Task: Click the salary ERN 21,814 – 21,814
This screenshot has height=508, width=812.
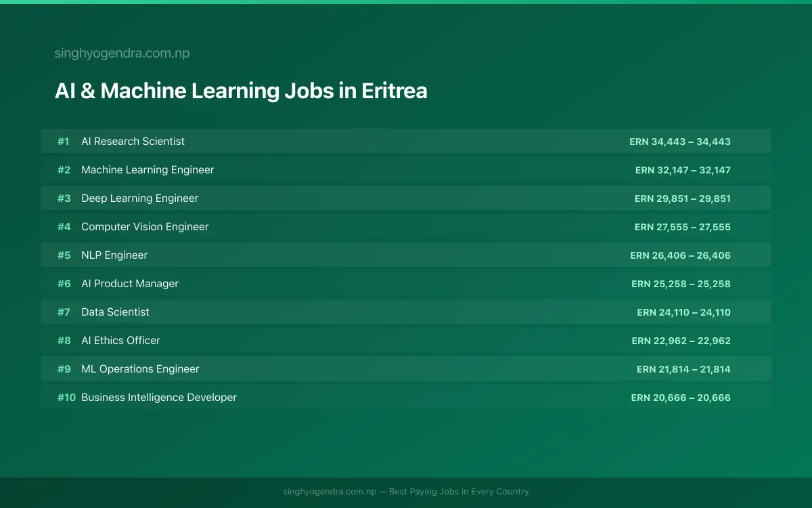Action: tap(683, 369)
